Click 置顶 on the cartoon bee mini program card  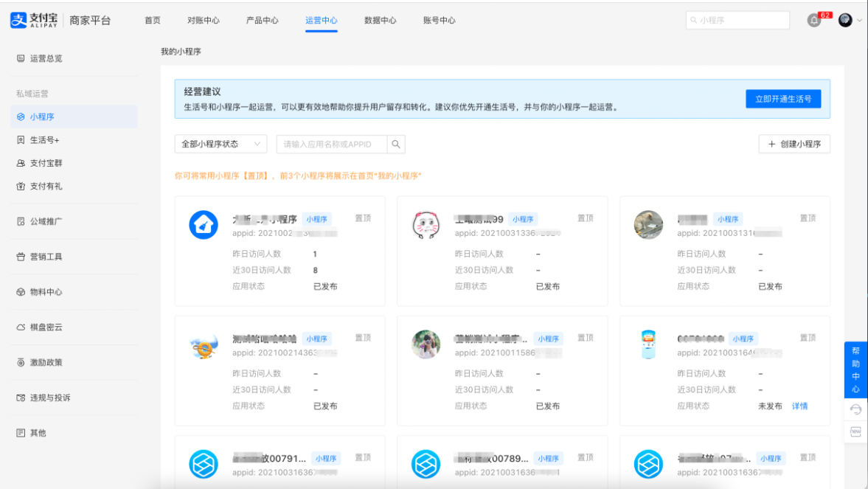point(363,338)
